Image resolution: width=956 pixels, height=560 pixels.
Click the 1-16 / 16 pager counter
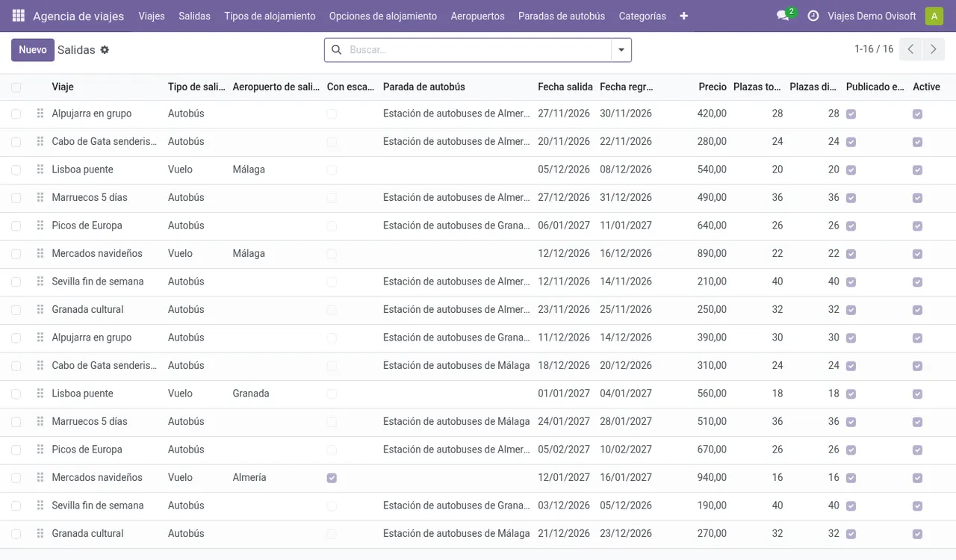[874, 49]
